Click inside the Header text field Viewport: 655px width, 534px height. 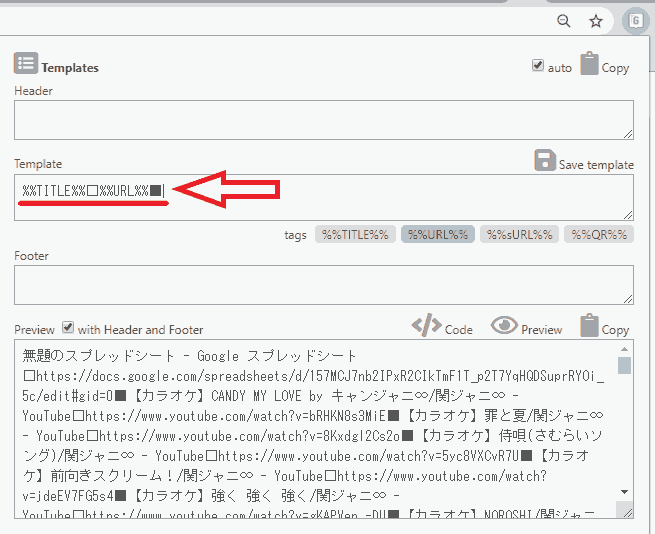324,120
